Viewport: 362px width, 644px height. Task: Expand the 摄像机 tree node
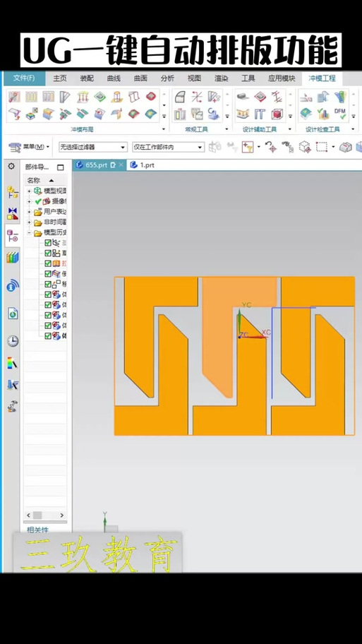[x=29, y=201]
